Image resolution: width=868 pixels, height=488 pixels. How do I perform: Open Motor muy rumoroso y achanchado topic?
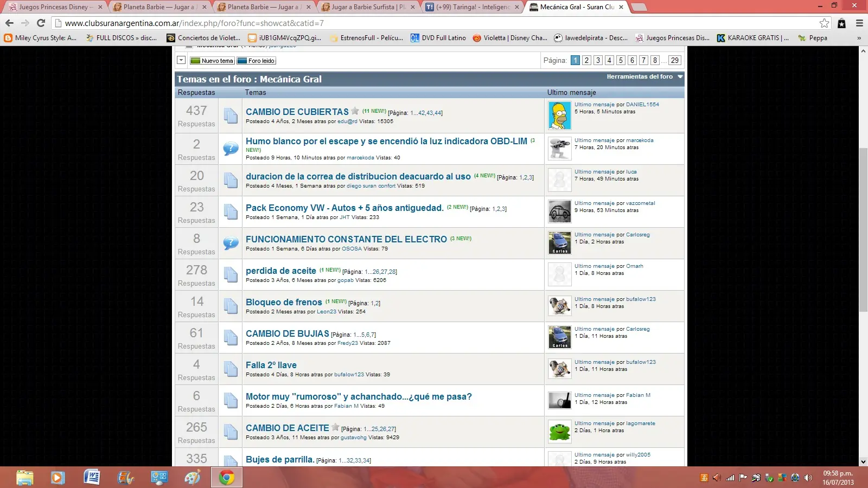click(359, 396)
